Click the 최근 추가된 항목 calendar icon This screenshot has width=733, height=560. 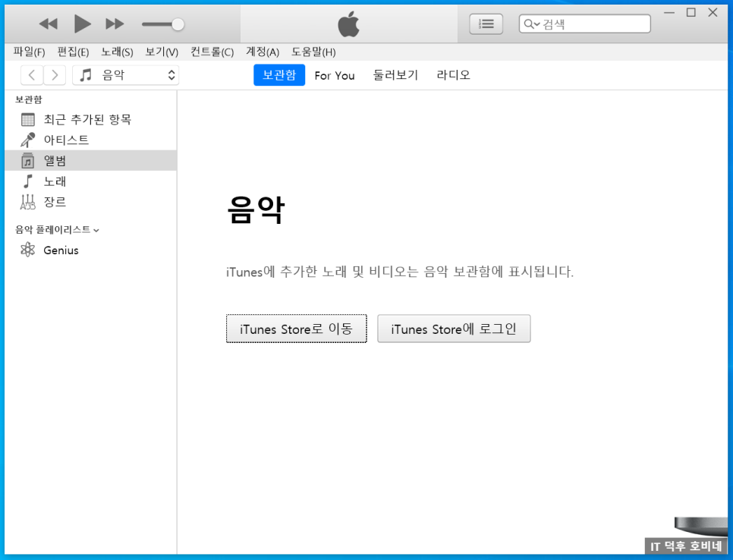point(27,120)
